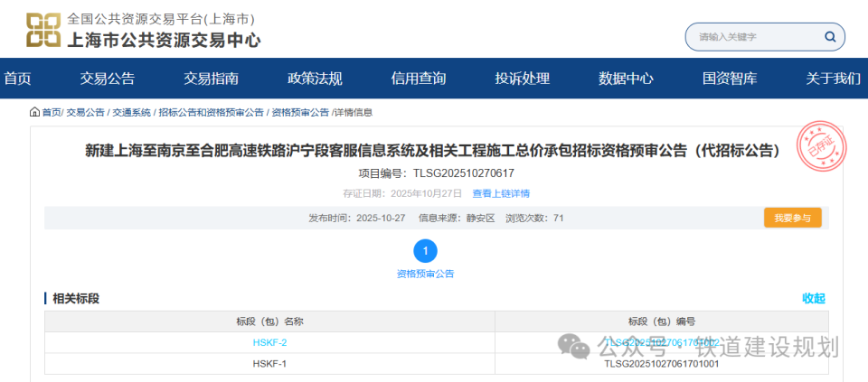Viewport: 868px width, 382px height.
Task: Open 投诉处理 navigation item
Action: click(522, 79)
